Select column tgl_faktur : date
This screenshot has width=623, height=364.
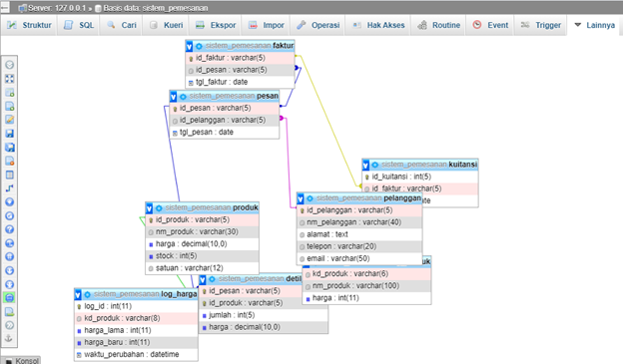pos(241,82)
